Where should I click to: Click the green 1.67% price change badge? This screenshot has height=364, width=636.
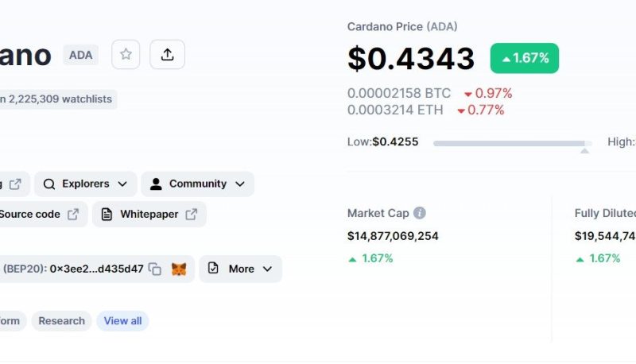525,58
